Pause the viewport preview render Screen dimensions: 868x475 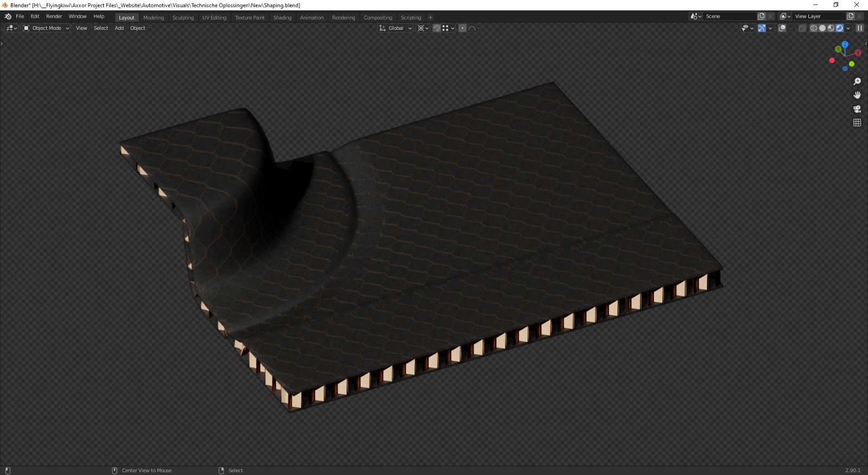coord(859,28)
